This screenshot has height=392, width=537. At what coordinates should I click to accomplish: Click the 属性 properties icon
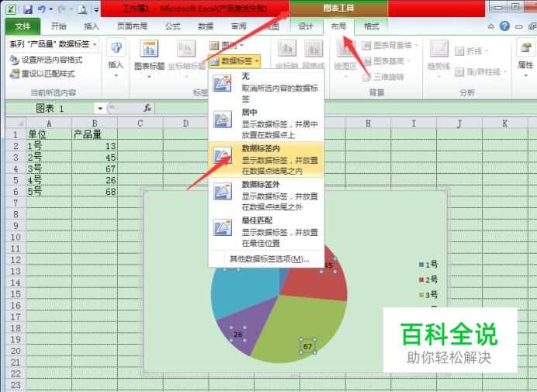click(x=525, y=48)
